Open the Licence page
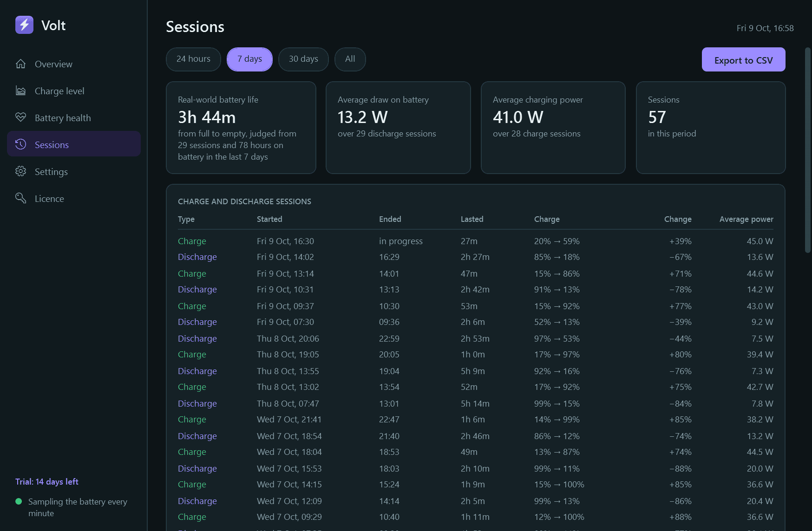This screenshot has height=531, width=812. [74, 199]
